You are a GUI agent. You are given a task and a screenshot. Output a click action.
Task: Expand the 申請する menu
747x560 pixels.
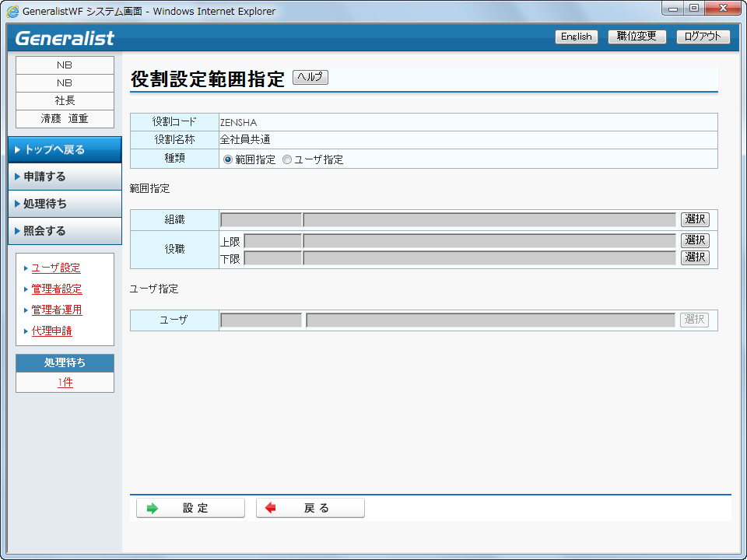coord(65,177)
